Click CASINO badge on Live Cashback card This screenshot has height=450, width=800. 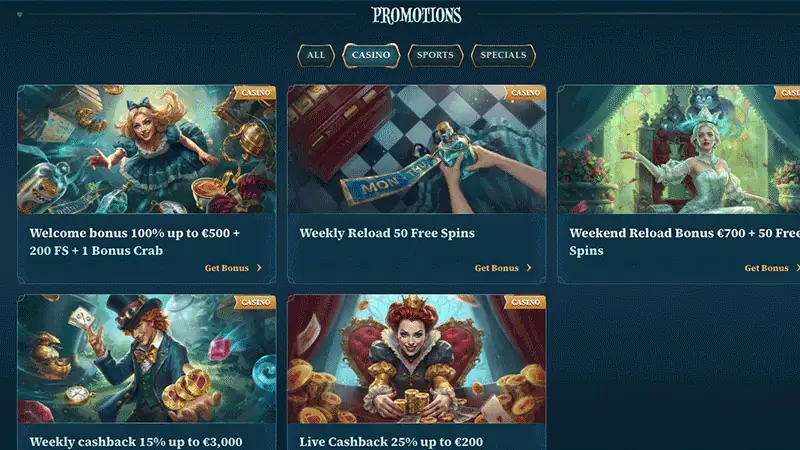(x=525, y=302)
